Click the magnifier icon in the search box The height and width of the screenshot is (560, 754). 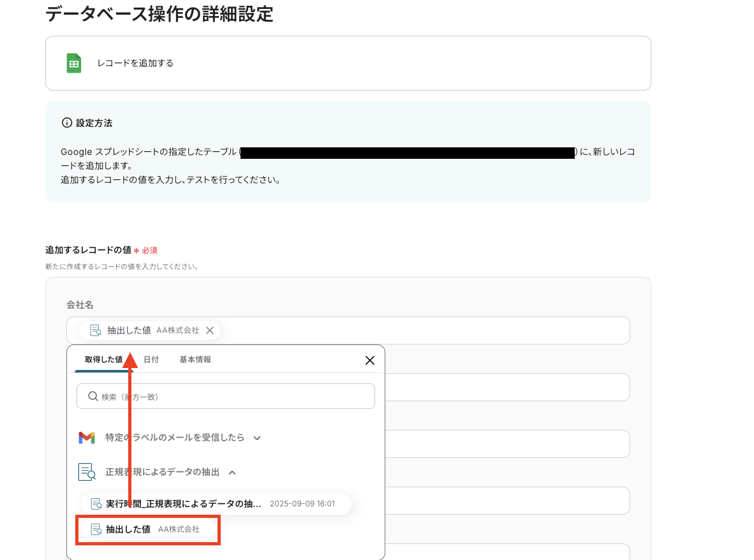92,396
